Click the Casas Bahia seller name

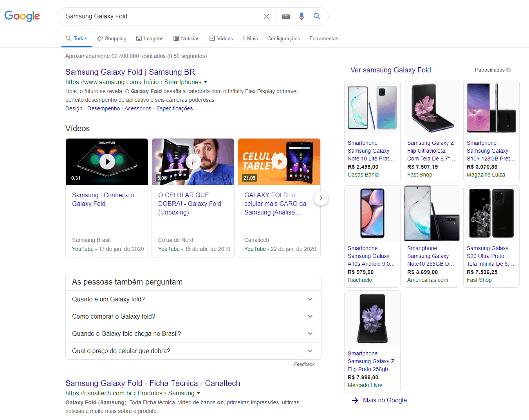point(363,175)
